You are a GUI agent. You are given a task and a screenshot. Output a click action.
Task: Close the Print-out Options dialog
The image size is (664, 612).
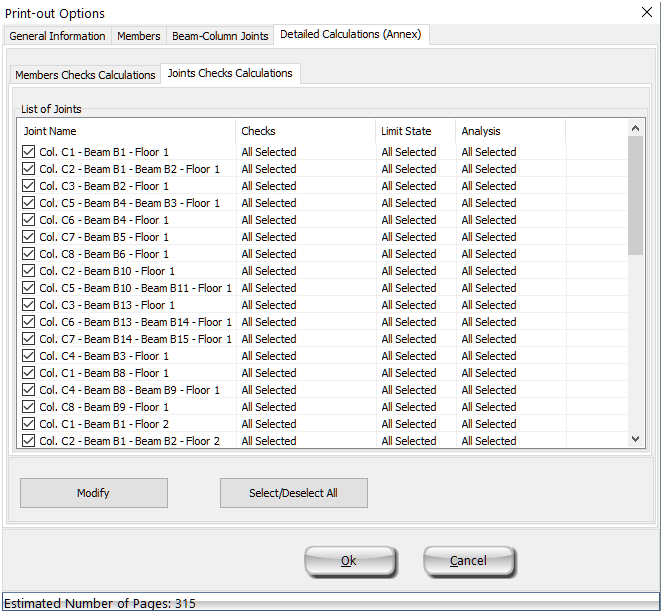(645, 13)
